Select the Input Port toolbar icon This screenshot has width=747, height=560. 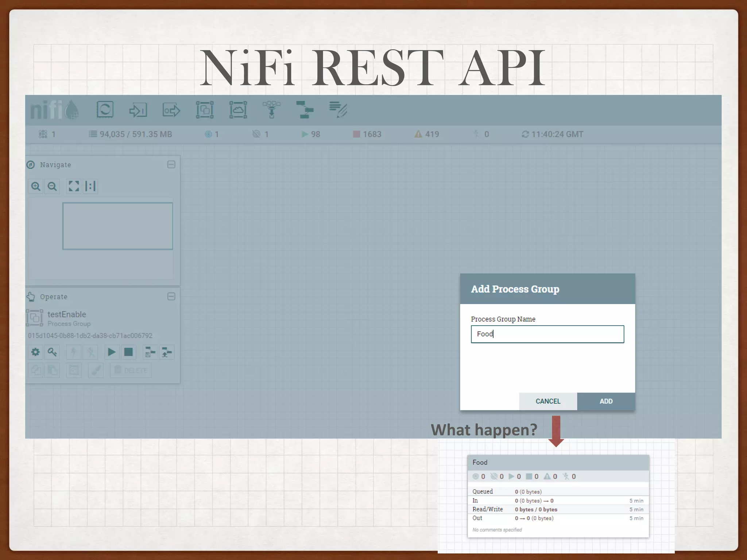tap(138, 110)
